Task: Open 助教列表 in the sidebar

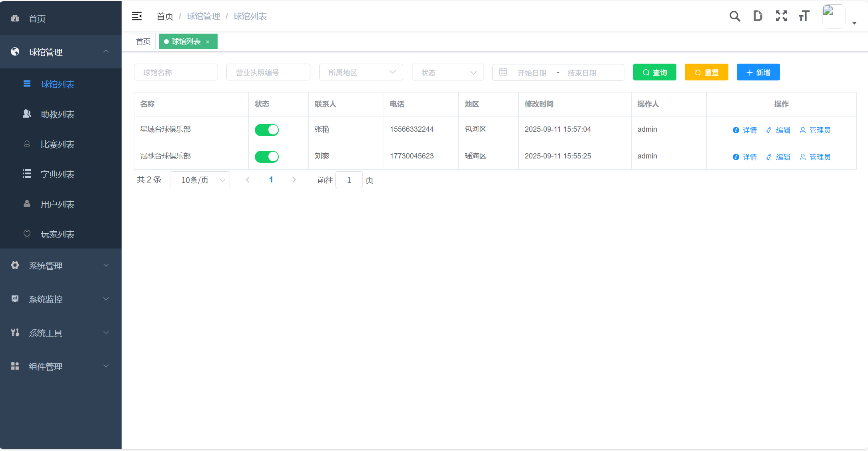Action: point(58,114)
